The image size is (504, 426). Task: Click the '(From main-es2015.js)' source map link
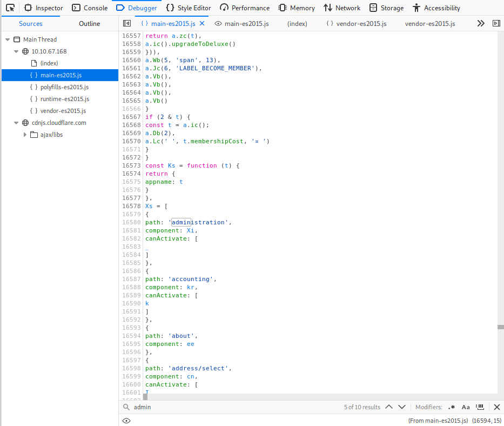coord(438,421)
